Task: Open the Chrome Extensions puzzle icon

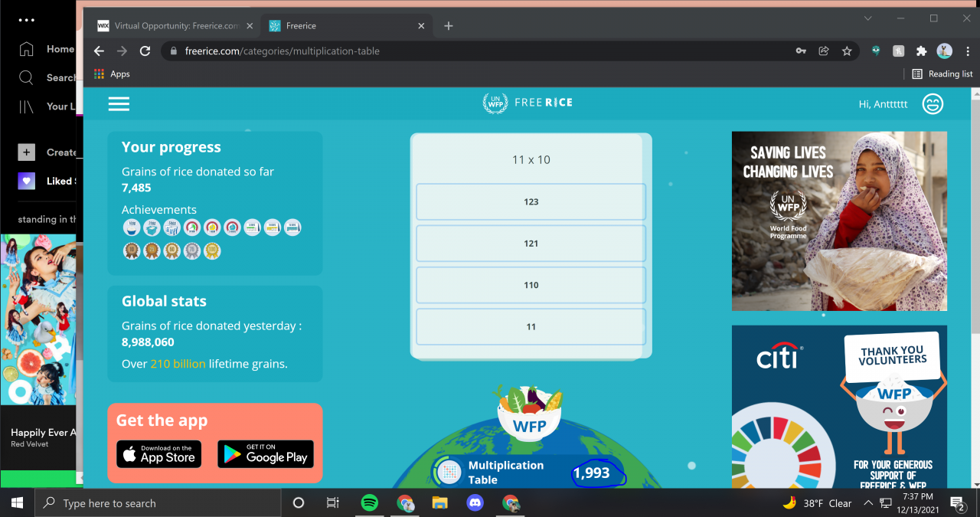Action: point(922,51)
